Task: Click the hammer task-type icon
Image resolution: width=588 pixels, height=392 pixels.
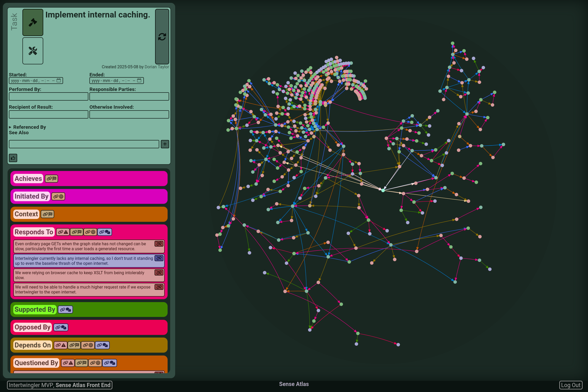Action: (x=33, y=22)
